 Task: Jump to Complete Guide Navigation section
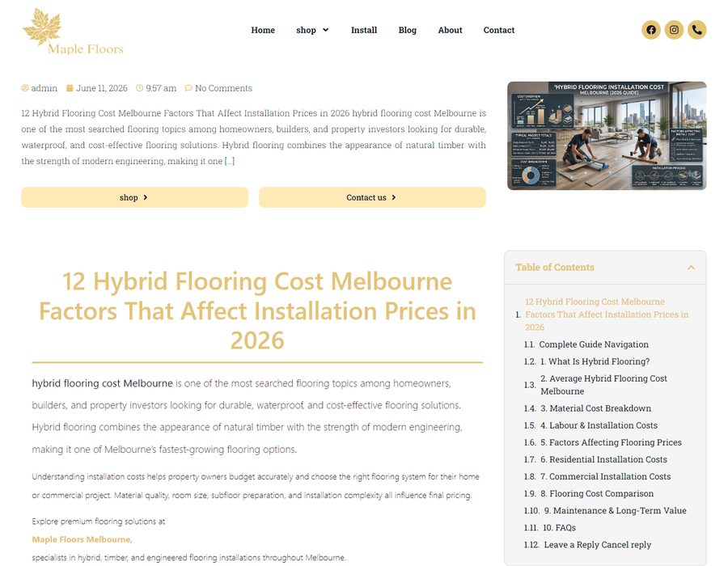pyautogui.click(x=594, y=344)
